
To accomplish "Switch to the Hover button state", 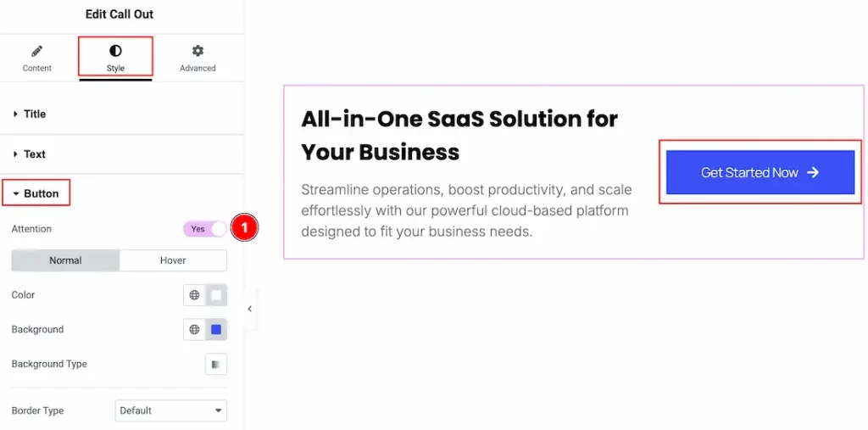I will 173,260.
